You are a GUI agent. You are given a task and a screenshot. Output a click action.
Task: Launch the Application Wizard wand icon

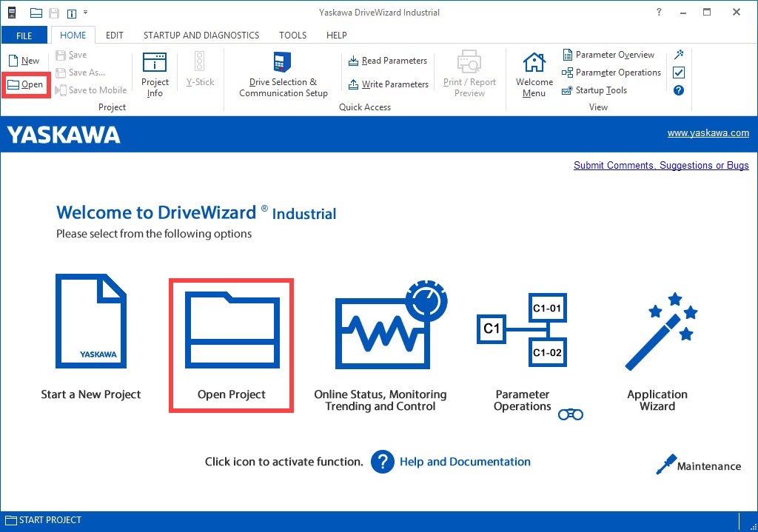click(x=661, y=331)
